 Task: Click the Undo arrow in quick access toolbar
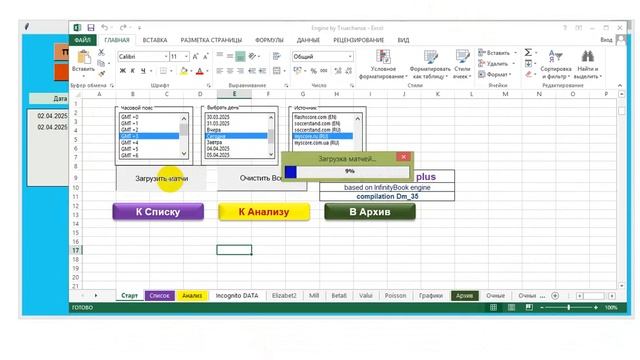(104, 28)
